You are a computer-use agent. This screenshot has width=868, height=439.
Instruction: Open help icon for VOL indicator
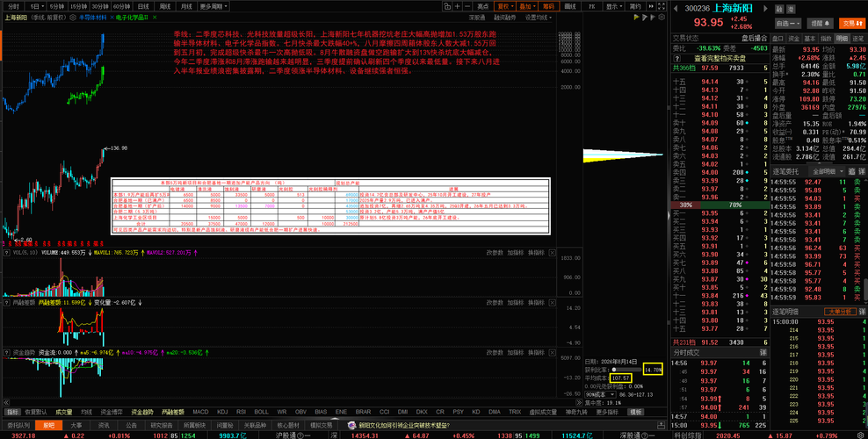point(6,252)
